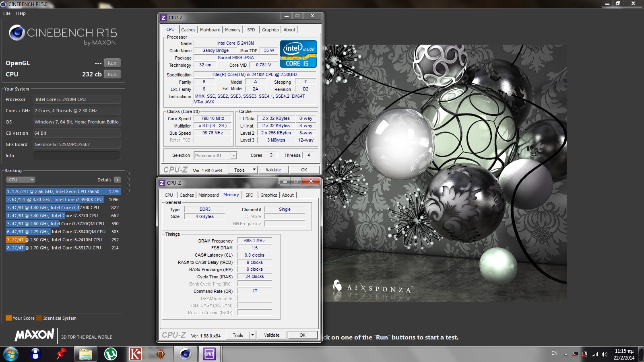Open the Cinebench Help menu
644x362 pixels.
tap(21, 13)
